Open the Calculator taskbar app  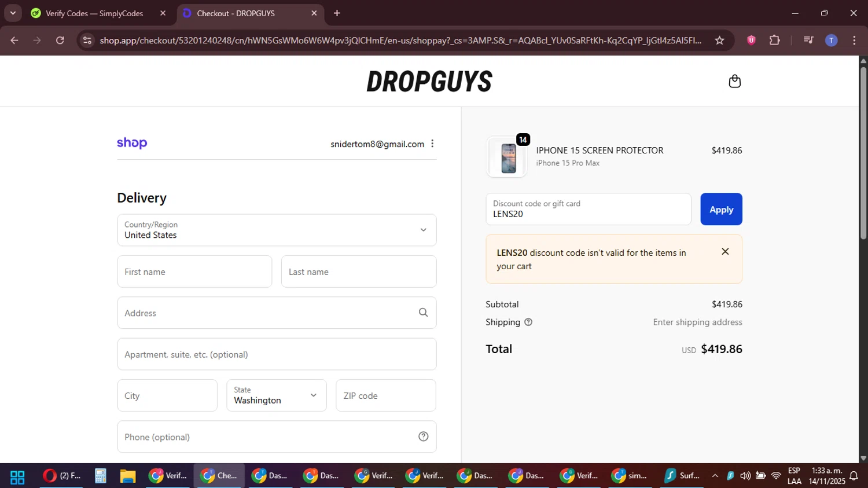[101, 476]
